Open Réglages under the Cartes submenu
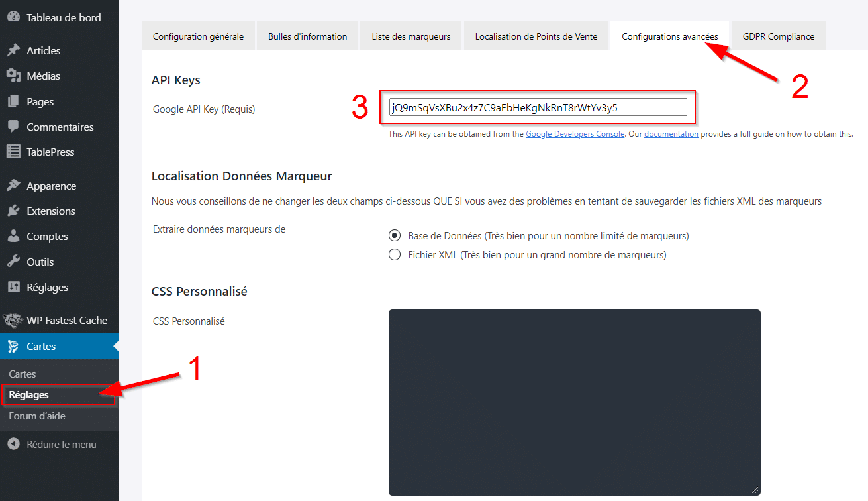Image resolution: width=868 pixels, height=501 pixels. click(29, 395)
